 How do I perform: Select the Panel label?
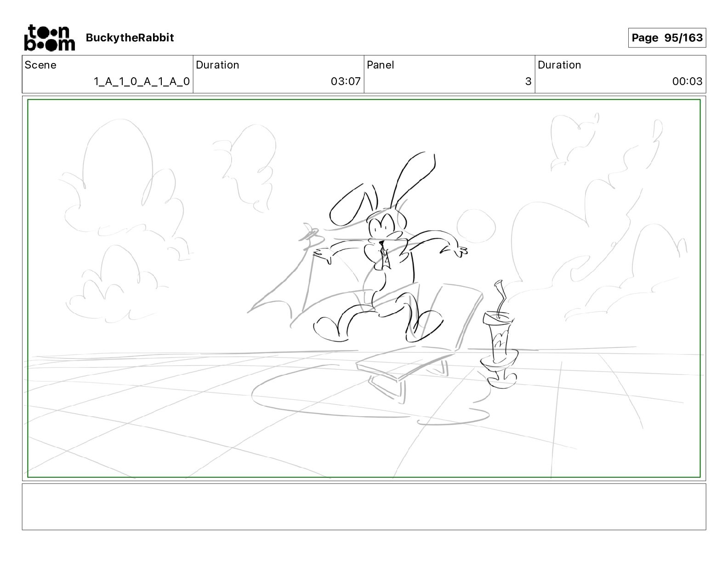tap(381, 65)
